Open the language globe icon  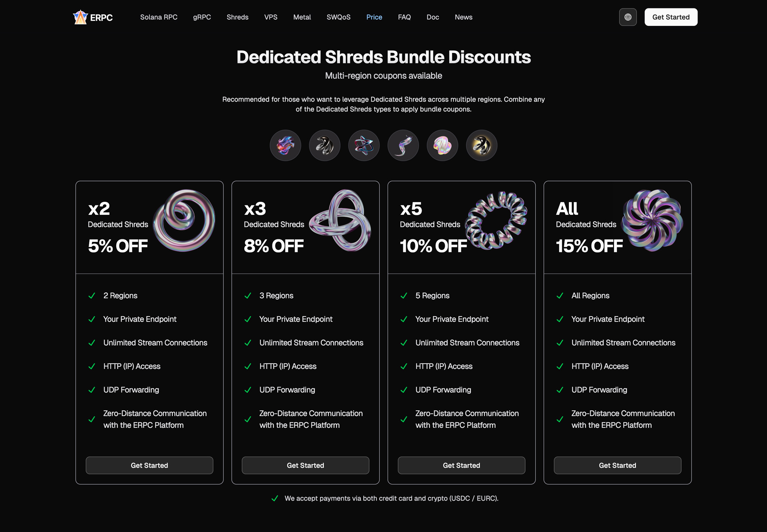coord(628,17)
